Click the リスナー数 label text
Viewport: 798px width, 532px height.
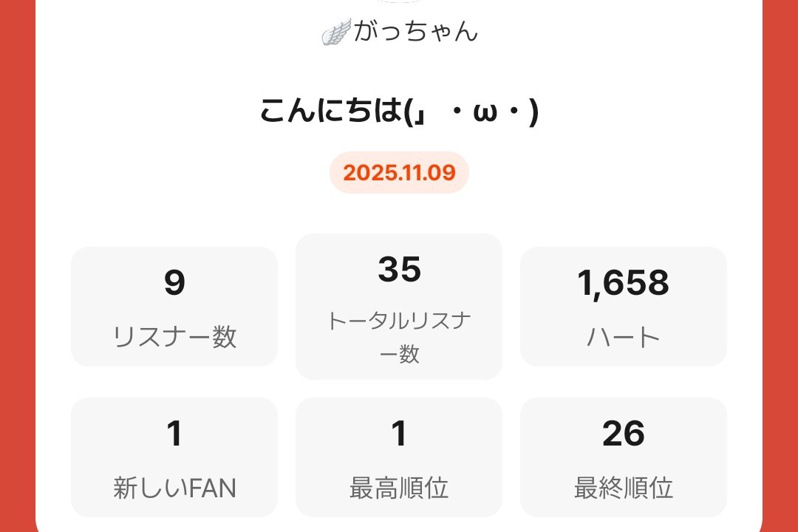(174, 337)
